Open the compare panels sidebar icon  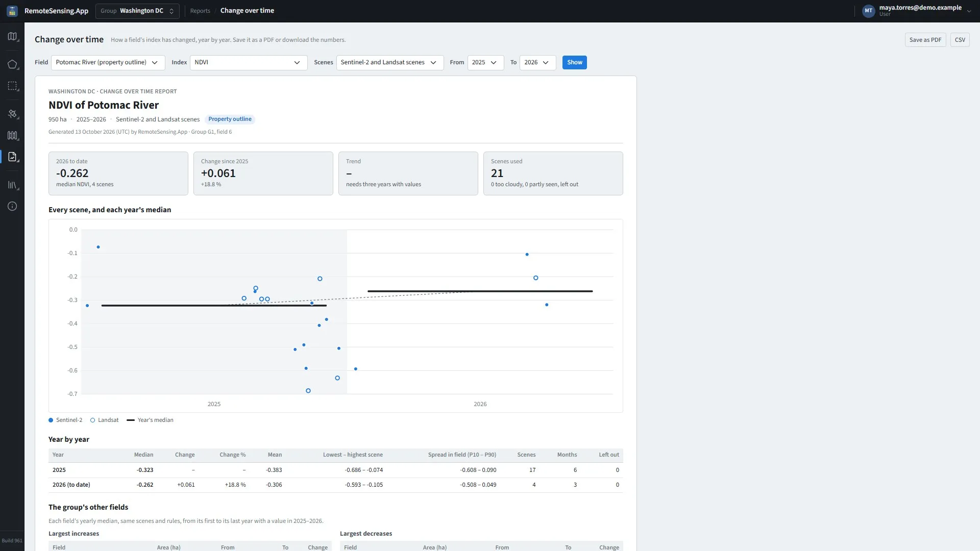pyautogui.click(x=12, y=135)
